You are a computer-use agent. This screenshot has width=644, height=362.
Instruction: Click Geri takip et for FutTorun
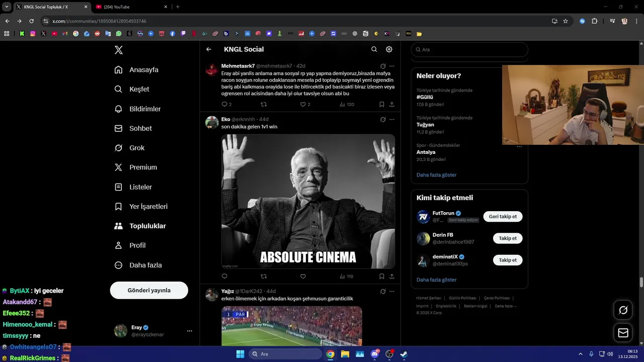coord(503,216)
